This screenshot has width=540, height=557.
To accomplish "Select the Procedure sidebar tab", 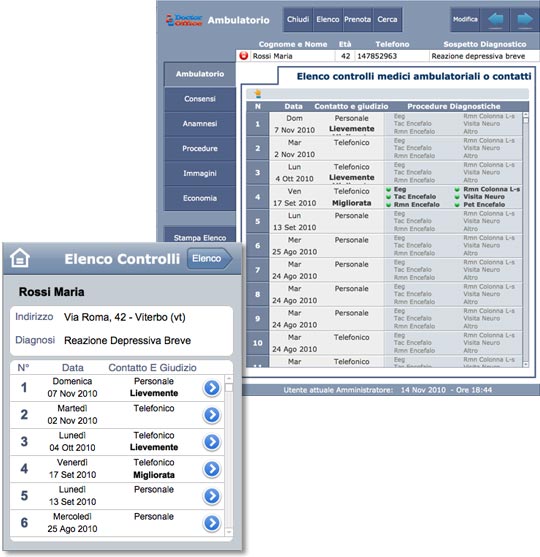I will tap(200, 148).
